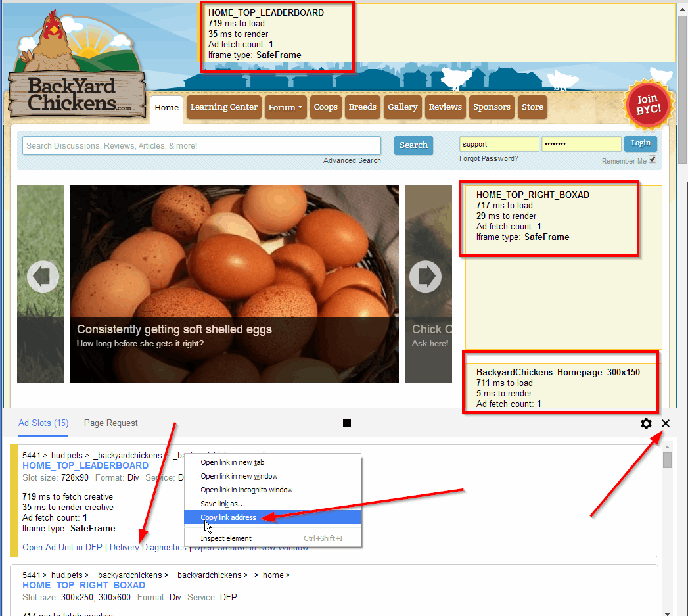Click the Open Ad Unit in DFP link
The width and height of the screenshot is (688, 616).
pyautogui.click(x=62, y=547)
